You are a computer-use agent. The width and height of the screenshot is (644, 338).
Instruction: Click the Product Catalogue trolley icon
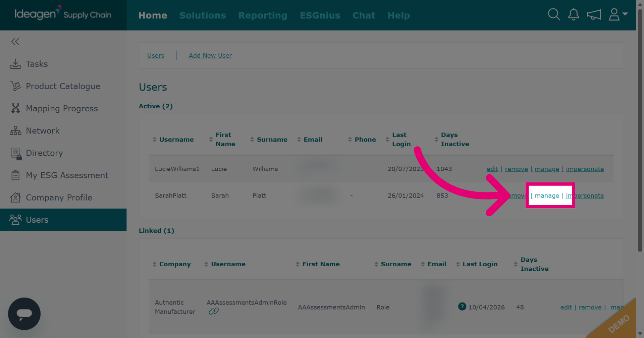coord(15,86)
